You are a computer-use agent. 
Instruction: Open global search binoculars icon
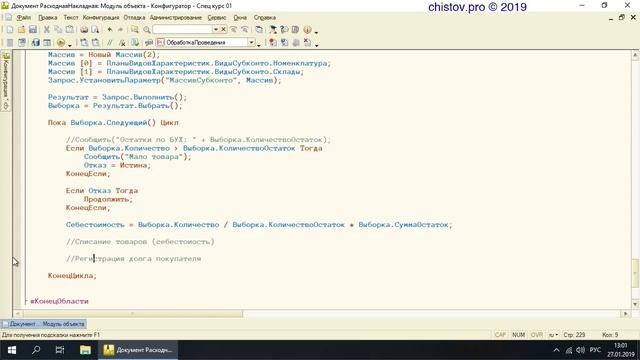coord(134,29)
